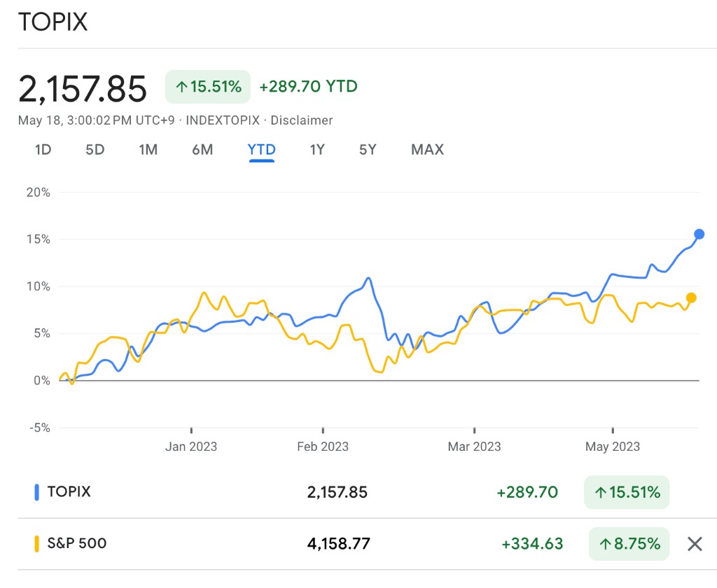Choose the 1M range tab
Viewport: 717px width, 588px height.
pyautogui.click(x=148, y=150)
